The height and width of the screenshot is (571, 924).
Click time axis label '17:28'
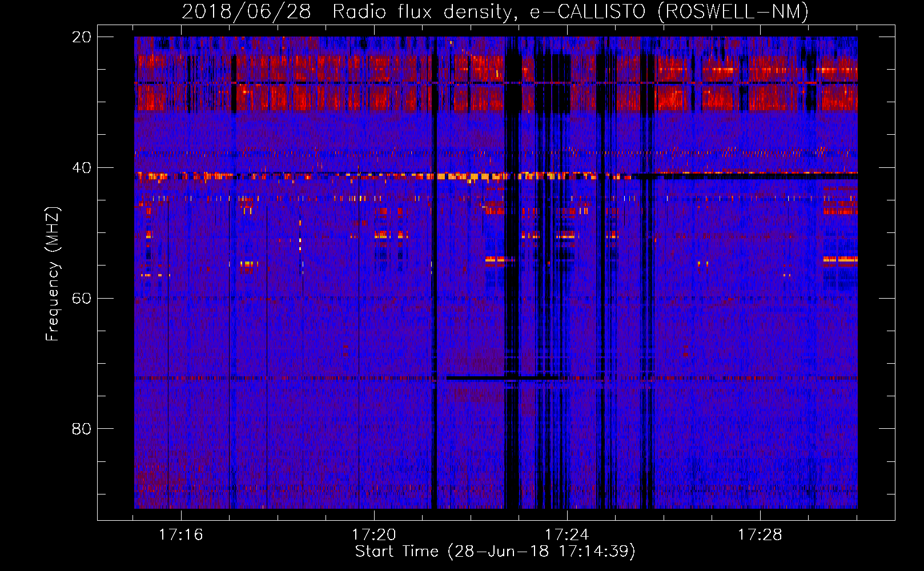[x=760, y=535]
